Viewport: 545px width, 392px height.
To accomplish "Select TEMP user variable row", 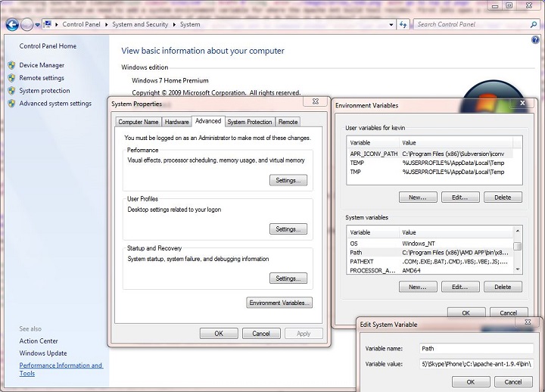I will (x=430, y=163).
